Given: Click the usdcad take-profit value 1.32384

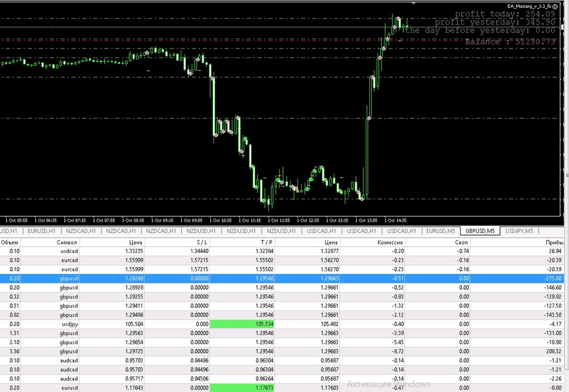Looking at the screenshot, I should tap(264, 251).
